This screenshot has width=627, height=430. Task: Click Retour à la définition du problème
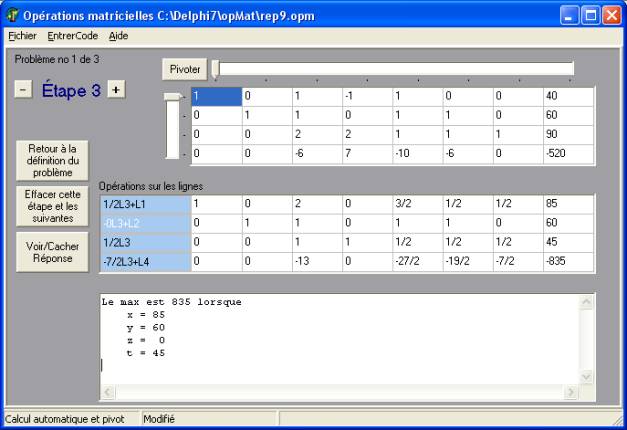(x=52, y=160)
